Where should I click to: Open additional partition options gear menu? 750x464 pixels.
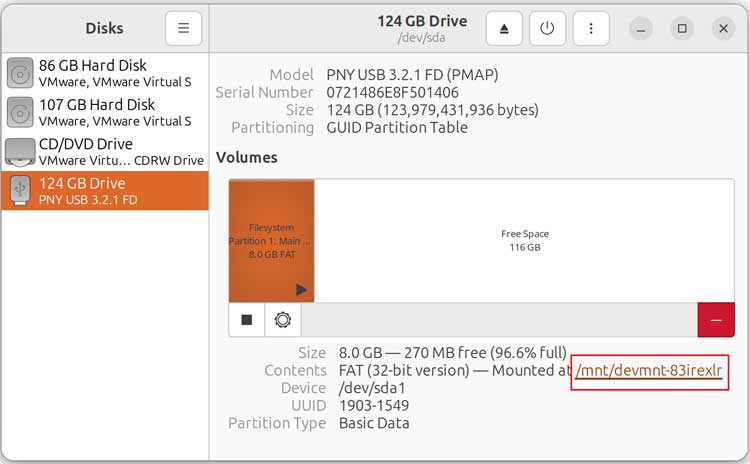[x=283, y=320]
